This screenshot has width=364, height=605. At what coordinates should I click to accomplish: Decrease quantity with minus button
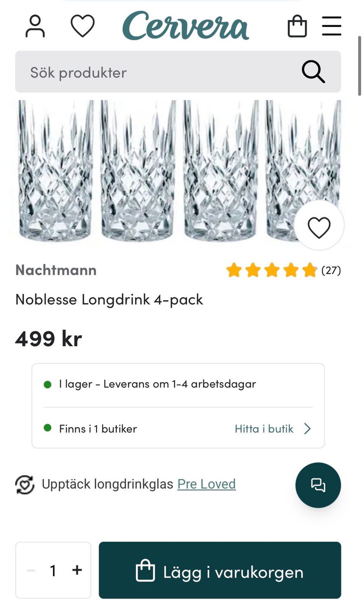[31, 570]
